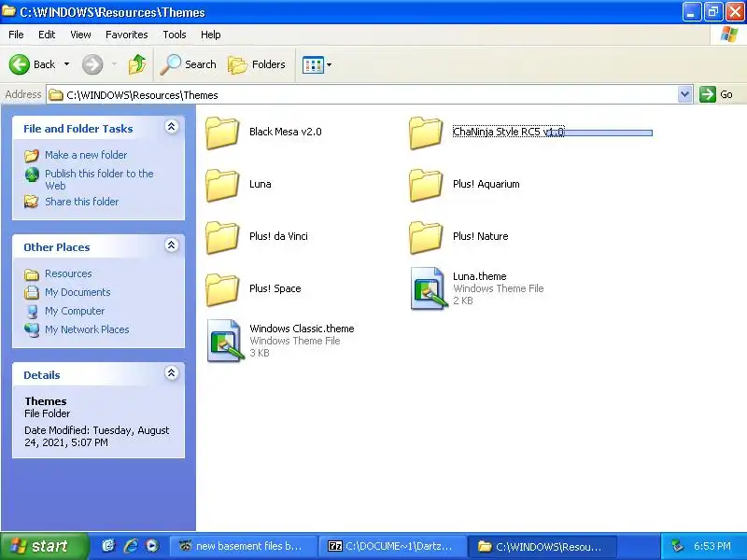Image resolution: width=747 pixels, height=560 pixels.
Task: Click inside the Address bar path field
Action: [x=362, y=95]
